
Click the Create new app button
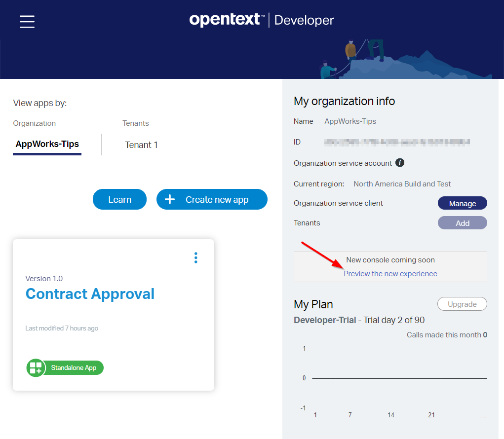click(x=212, y=199)
